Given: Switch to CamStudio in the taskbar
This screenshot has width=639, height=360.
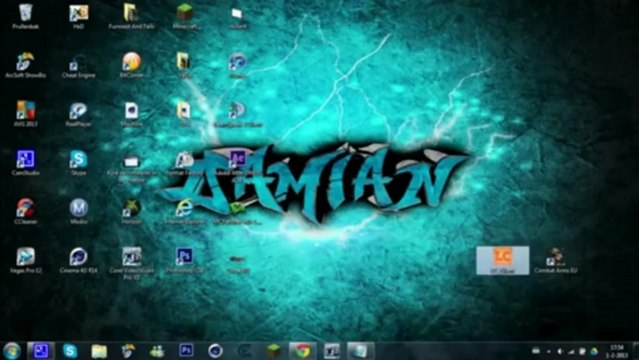Looking at the screenshot, I should pyautogui.click(x=41, y=351).
